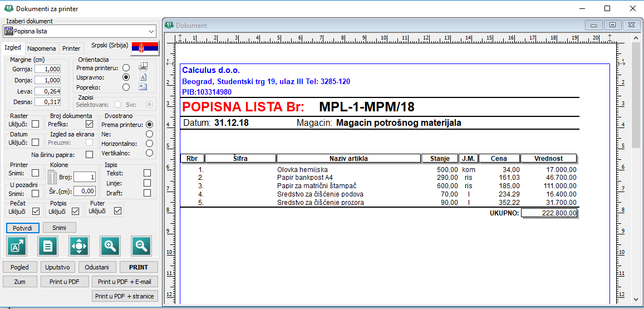Viewport: 644px width, 309px height.
Task: Click the Dokumenti za printer app icon
Action: 8,8
